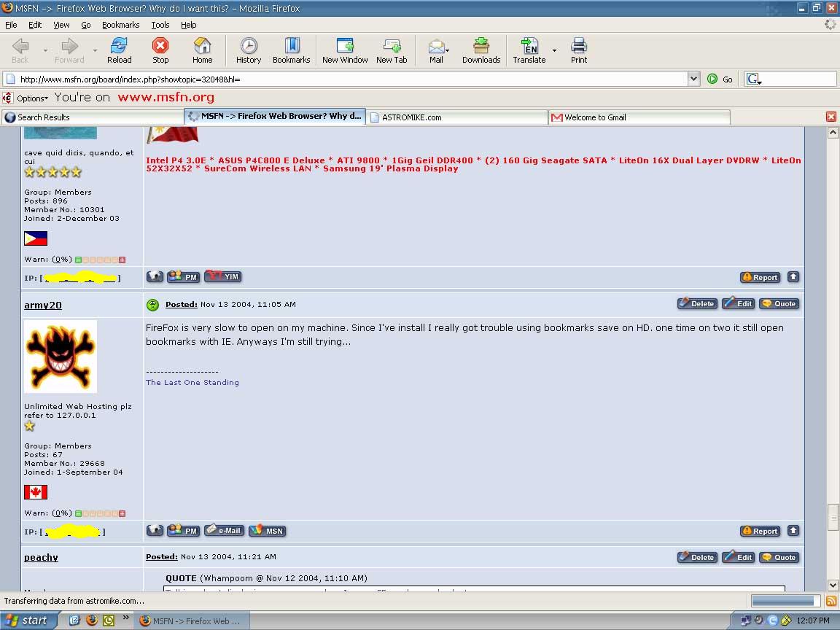The width and height of the screenshot is (840, 630).
Task: Expand the Mail button dropdown arrow
Action: pyautogui.click(x=447, y=51)
